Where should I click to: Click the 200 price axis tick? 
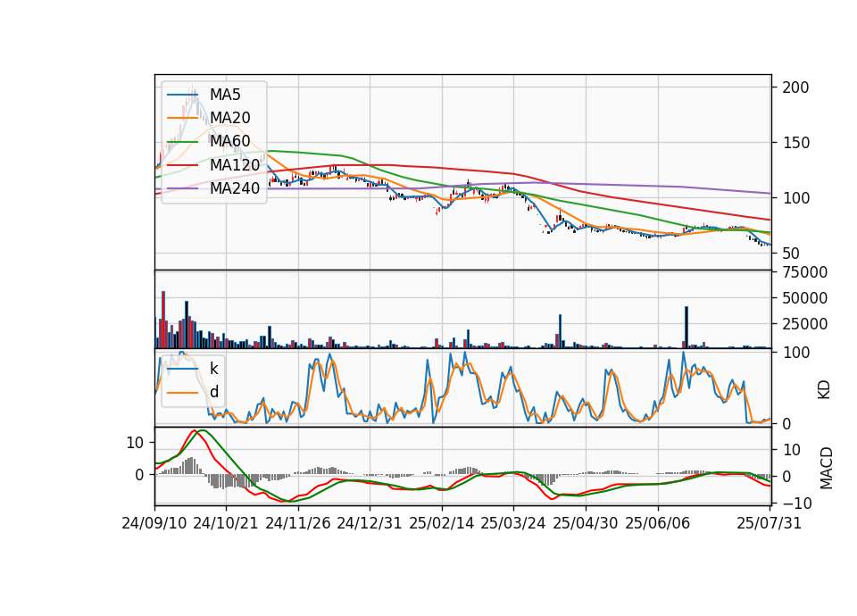tap(795, 87)
